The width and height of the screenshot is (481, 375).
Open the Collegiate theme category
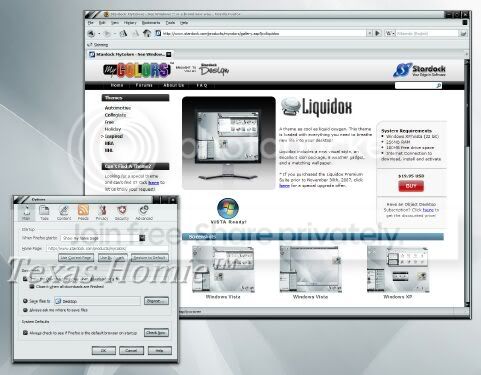pyautogui.click(x=115, y=115)
